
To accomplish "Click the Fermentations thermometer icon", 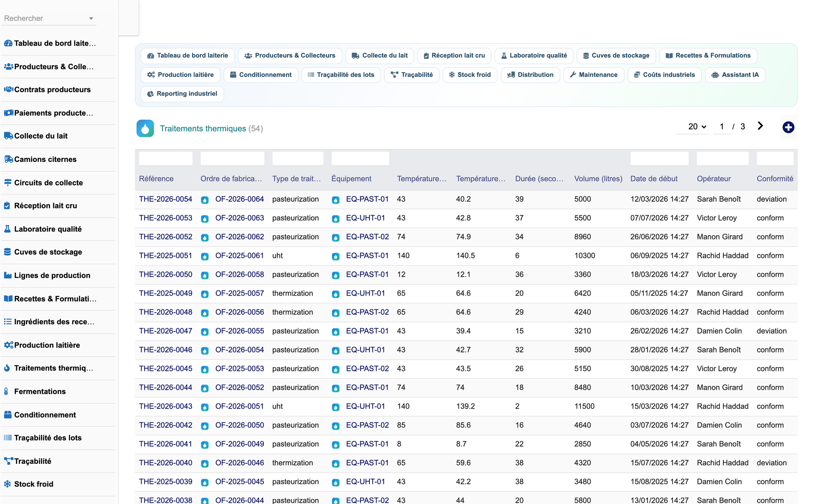I will (x=6, y=391).
